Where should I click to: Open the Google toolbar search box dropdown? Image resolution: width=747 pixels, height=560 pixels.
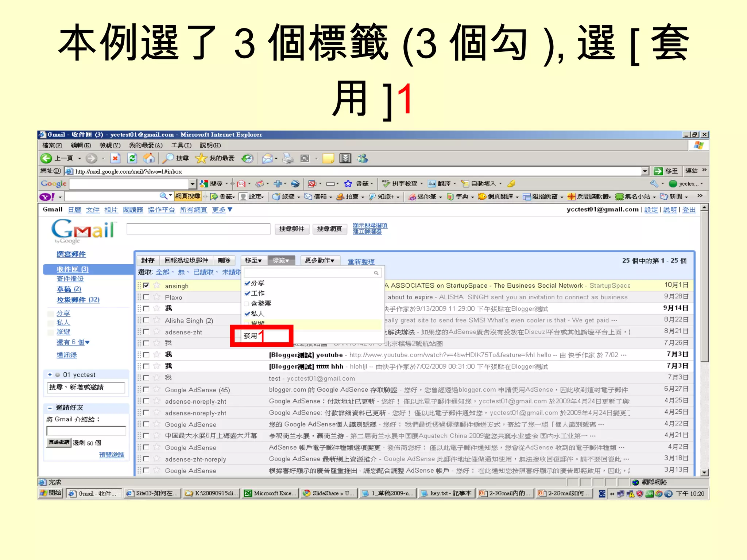coord(193,184)
